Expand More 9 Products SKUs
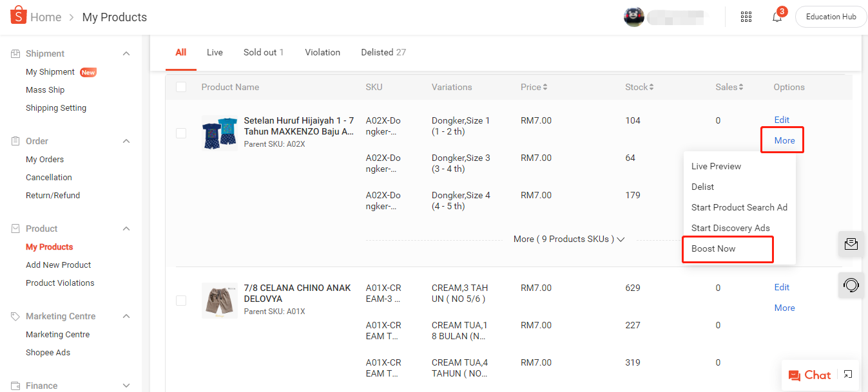The width and height of the screenshot is (868, 392). coord(569,239)
